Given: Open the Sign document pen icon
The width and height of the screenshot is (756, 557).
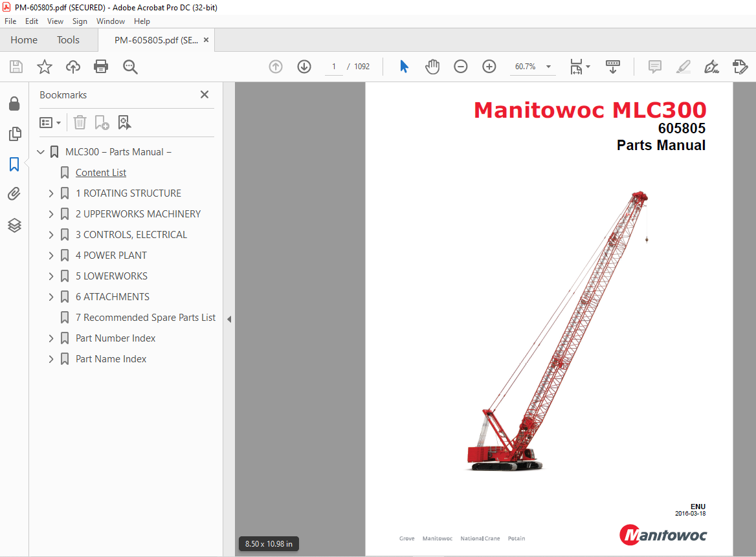Looking at the screenshot, I should click(711, 67).
